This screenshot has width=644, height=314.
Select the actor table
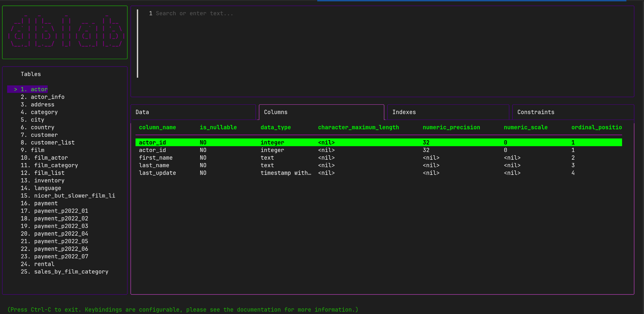point(28,89)
